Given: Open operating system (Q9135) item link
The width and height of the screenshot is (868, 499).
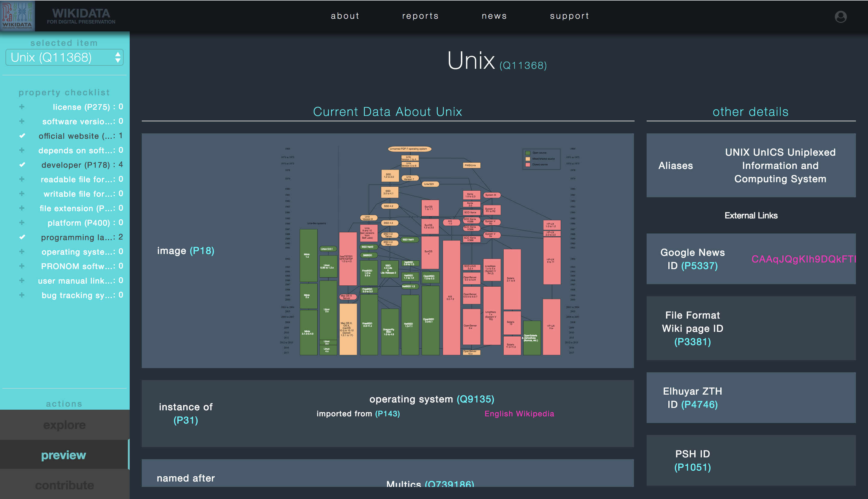Looking at the screenshot, I should [432, 399].
